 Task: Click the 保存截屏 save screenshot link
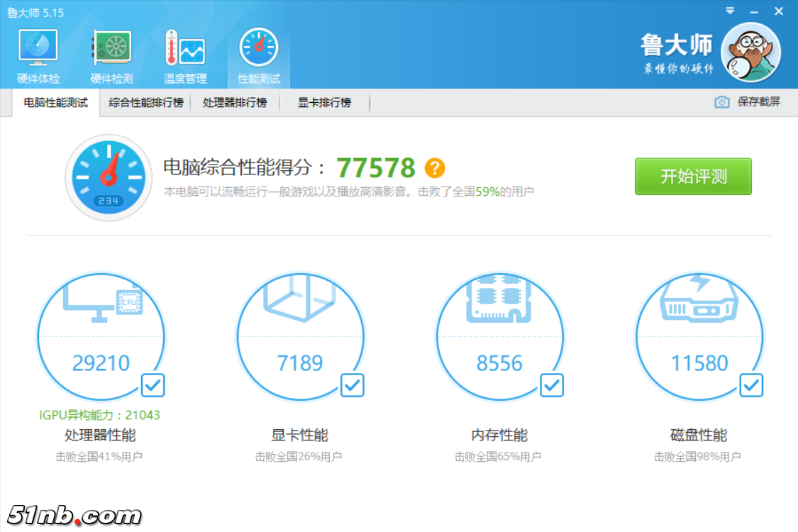758,102
